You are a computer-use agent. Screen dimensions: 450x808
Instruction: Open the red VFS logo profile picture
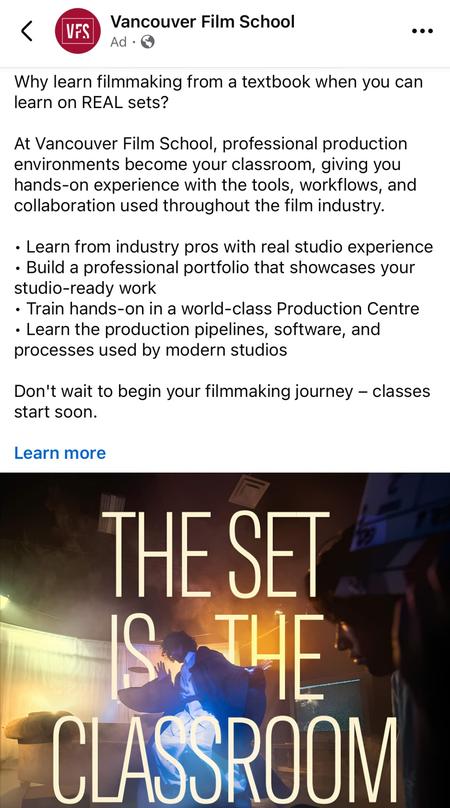click(x=77, y=31)
